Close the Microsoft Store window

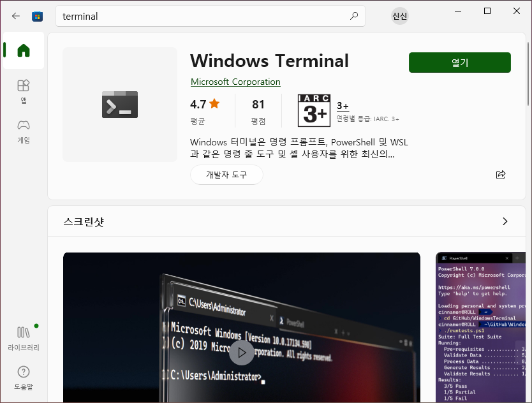[517, 11]
